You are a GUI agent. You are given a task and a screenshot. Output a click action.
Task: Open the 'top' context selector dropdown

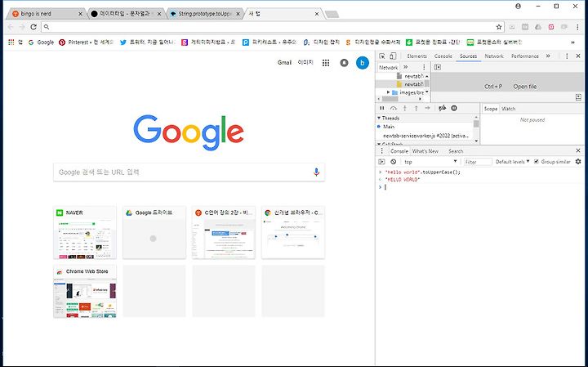coord(430,162)
